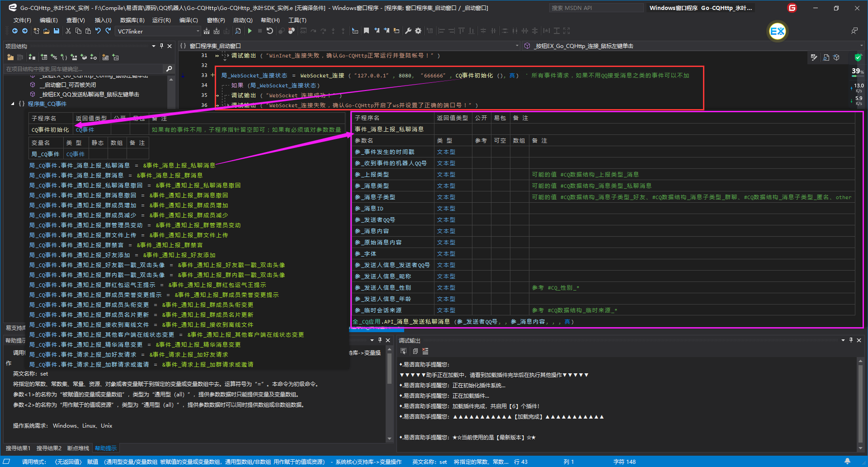
Task: Open the 窗口程序集_启动窗口 class dropdown
Action: 517,46
